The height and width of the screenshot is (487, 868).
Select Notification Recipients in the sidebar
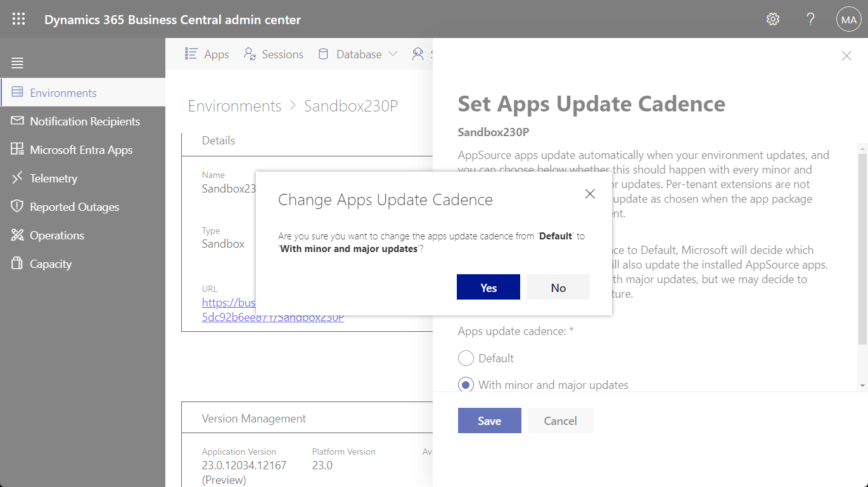click(85, 121)
